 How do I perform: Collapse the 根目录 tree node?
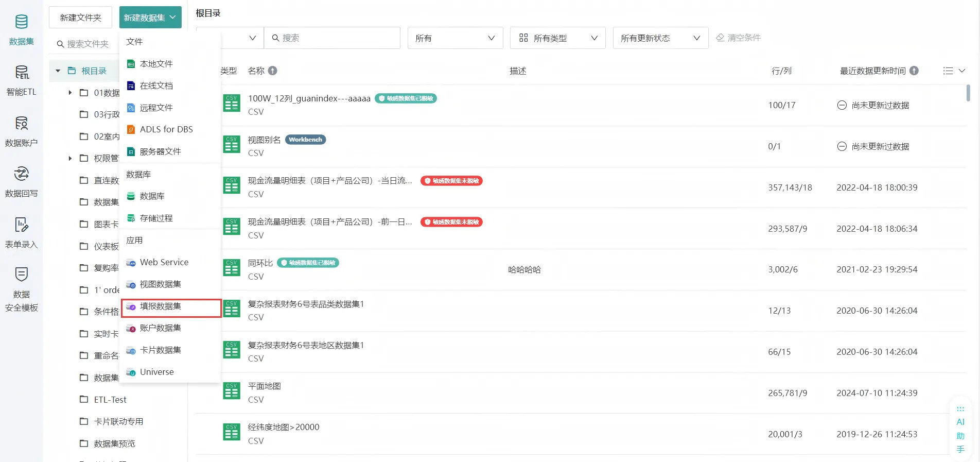(58, 71)
